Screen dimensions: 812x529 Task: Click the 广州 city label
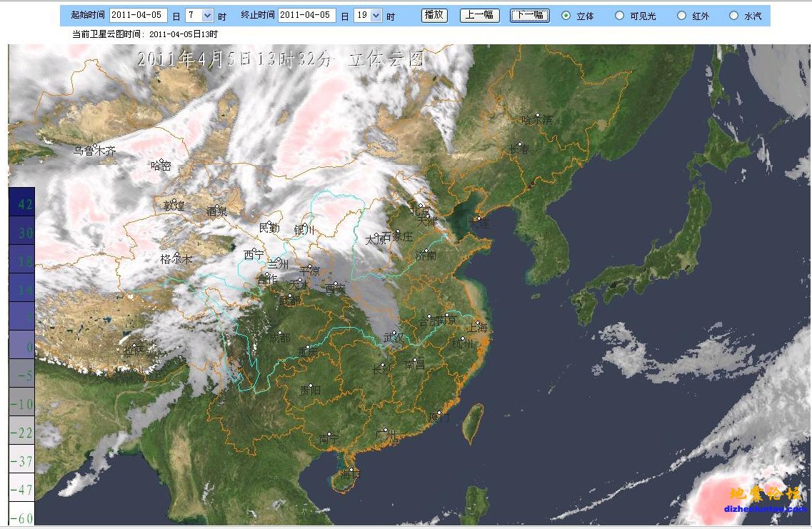click(x=386, y=435)
